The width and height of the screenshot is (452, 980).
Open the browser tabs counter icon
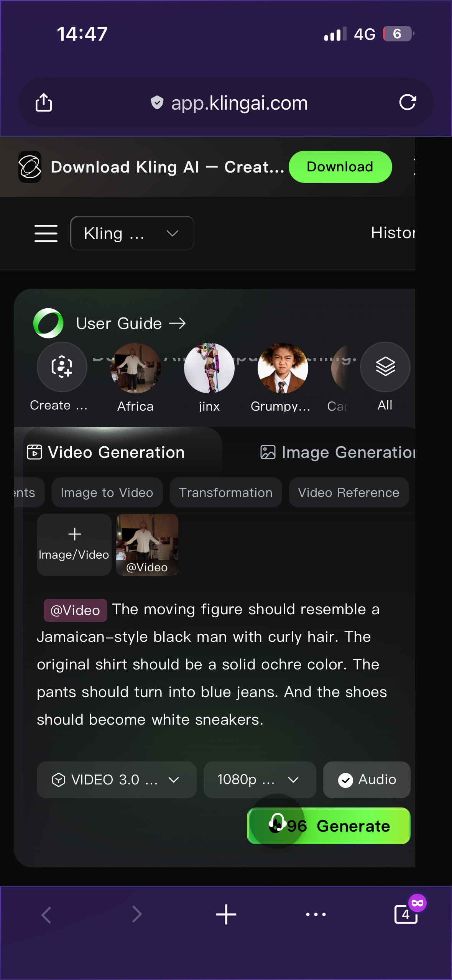tap(406, 914)
